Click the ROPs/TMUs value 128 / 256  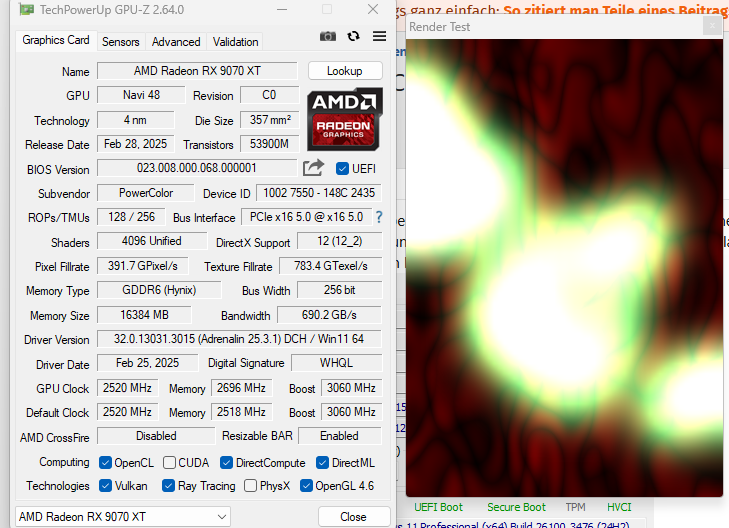131,217
